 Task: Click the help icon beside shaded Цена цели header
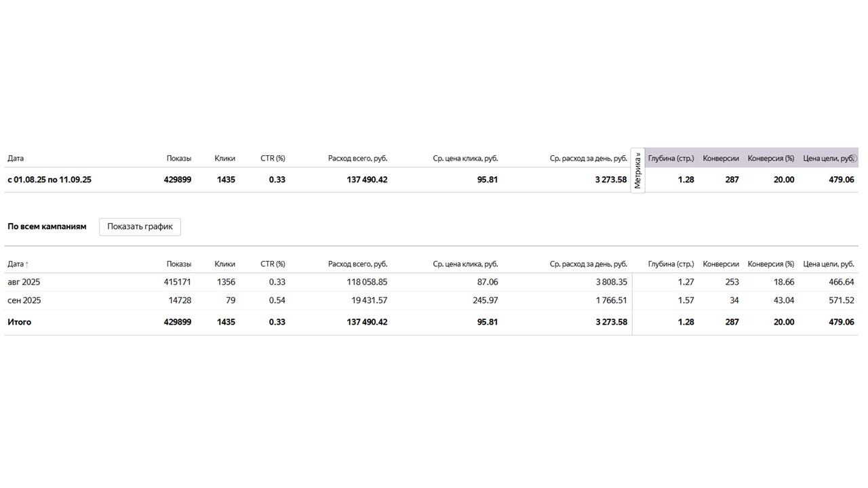coord(853,159)
